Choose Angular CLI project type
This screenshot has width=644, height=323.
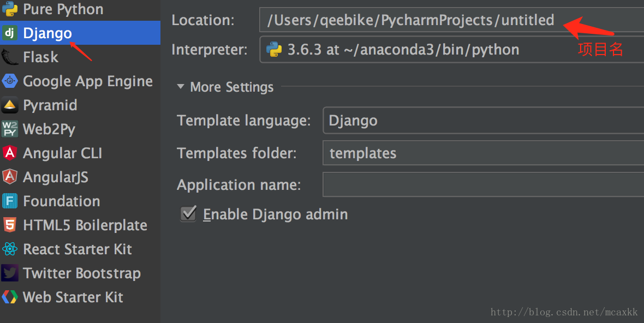(62, 153)
